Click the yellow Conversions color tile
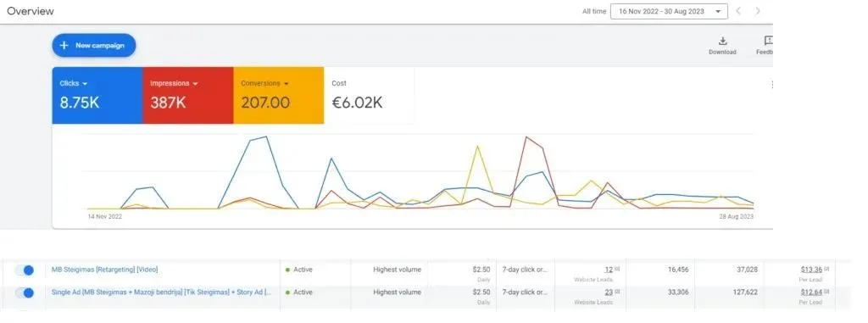Image resolution: width=868 pixels, height=323 pixels. (278, 95)
